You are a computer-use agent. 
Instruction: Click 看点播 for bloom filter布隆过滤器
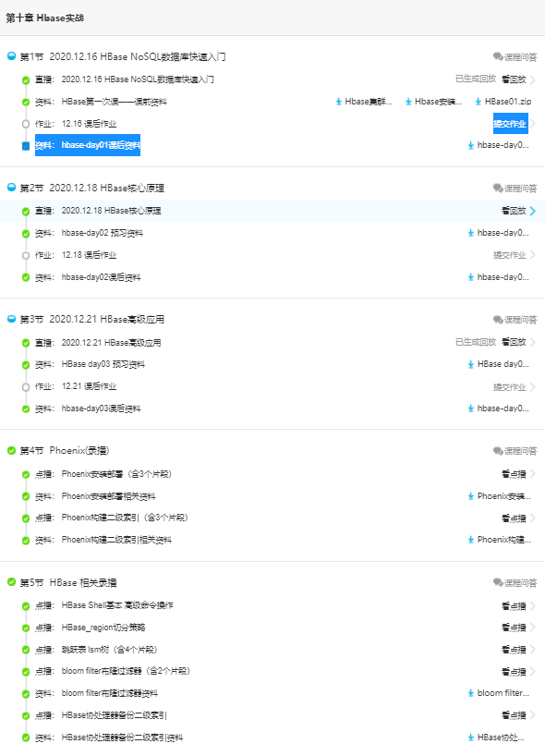pyautogui.click(x=514, y=672)
